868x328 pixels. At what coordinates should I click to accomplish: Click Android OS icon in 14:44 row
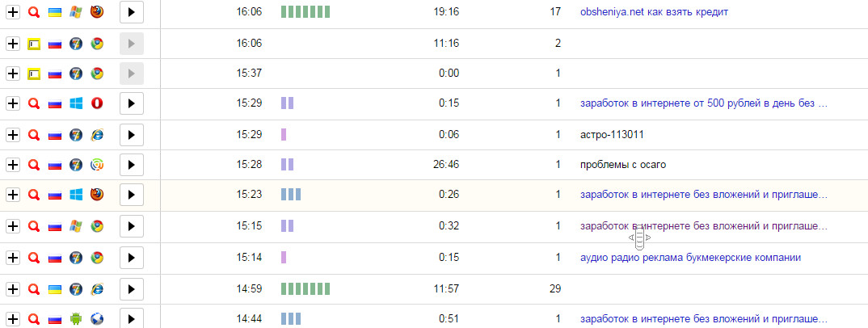point(76,319)
